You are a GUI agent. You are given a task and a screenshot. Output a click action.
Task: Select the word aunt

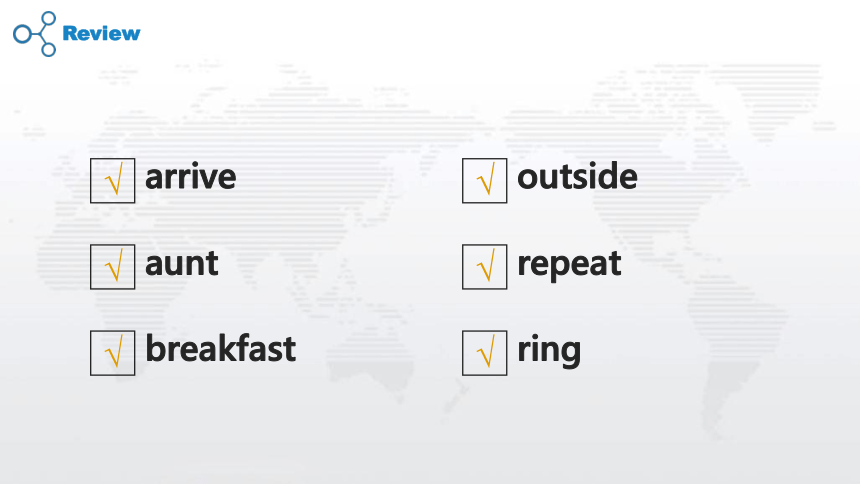point(182,263)
